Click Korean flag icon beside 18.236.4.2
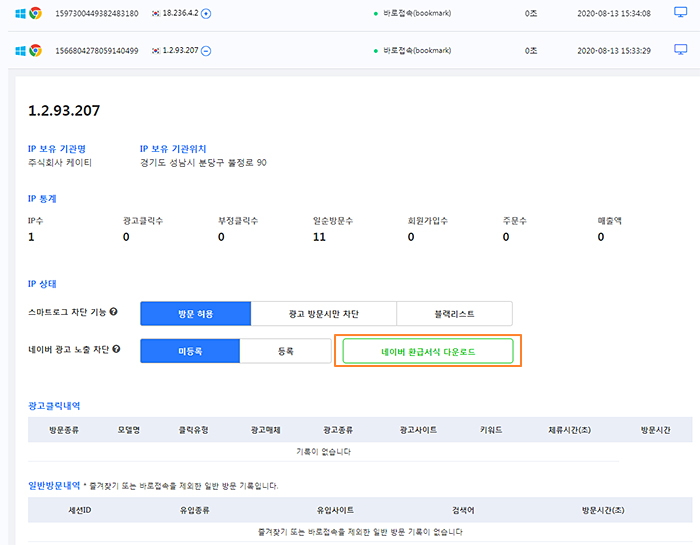The width and height of the screenshot is (700, 545). pos(155,13)
